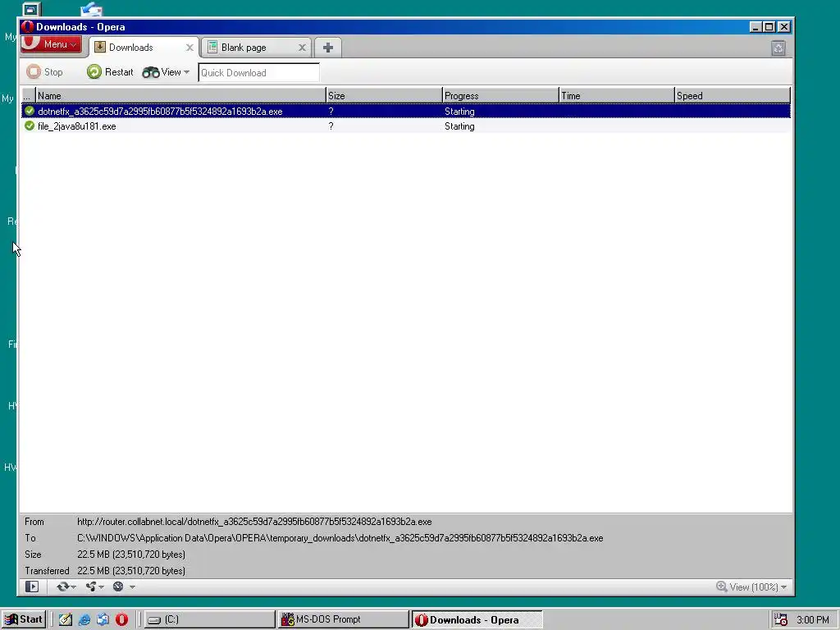This screenshot has height=630, width=840.
Task: Sort downloads by Progress column header
Action: click(x=500, y=95)
